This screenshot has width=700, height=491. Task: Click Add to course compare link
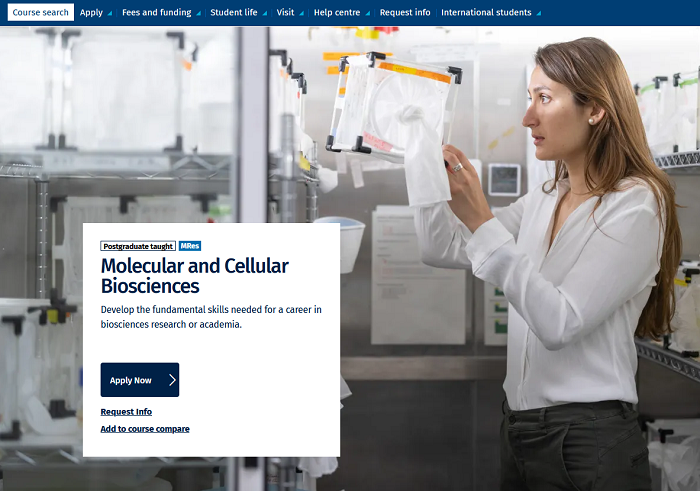tap(145, 429)
